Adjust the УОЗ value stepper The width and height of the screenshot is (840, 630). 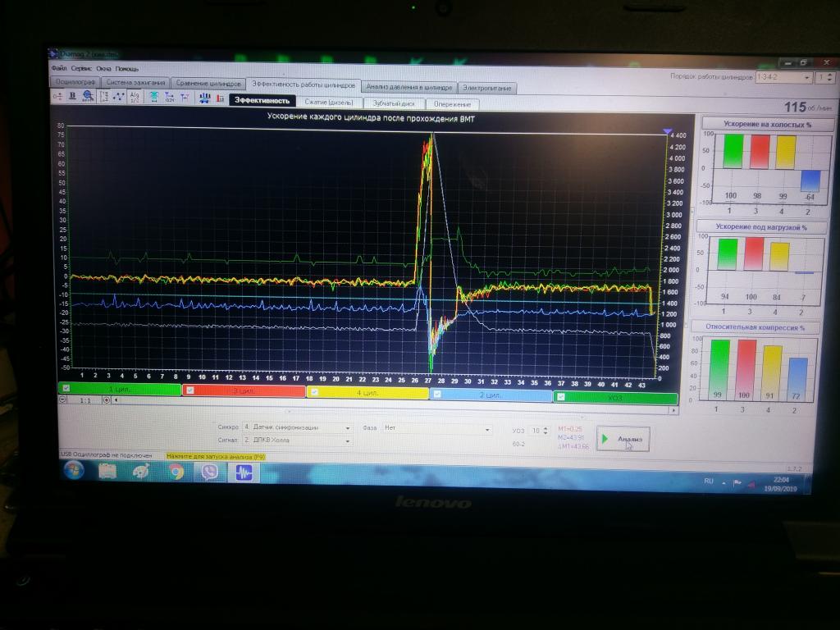pyautogui.click(x=546, y=431)
